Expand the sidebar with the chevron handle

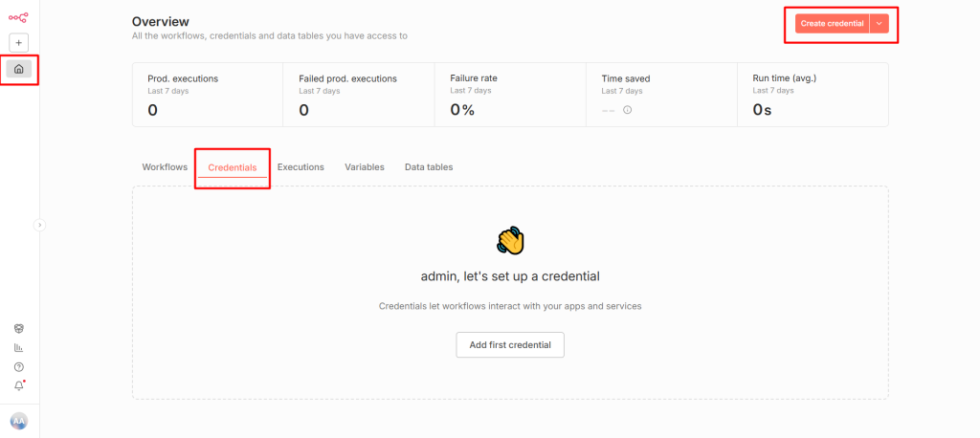point(39,225)
